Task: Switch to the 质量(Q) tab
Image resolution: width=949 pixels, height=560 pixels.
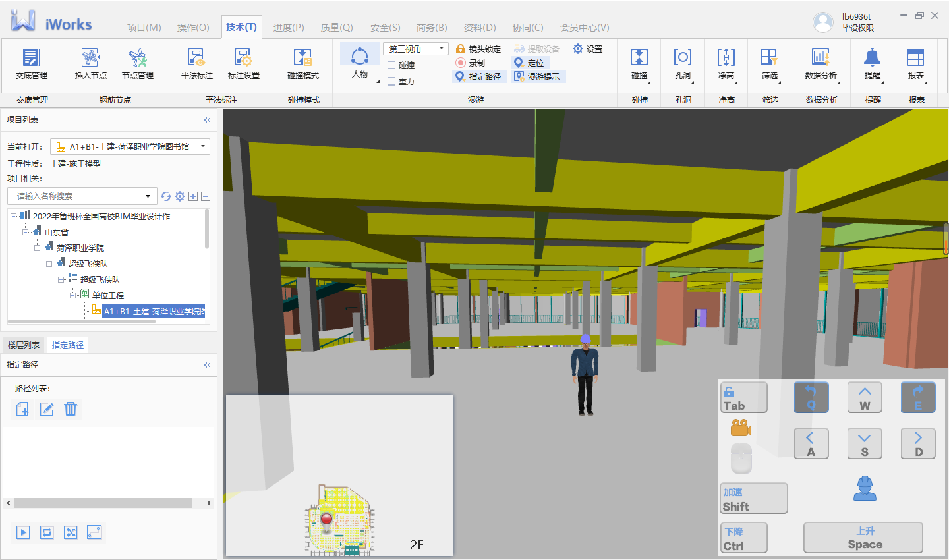Action: click(x=336, y=28)
